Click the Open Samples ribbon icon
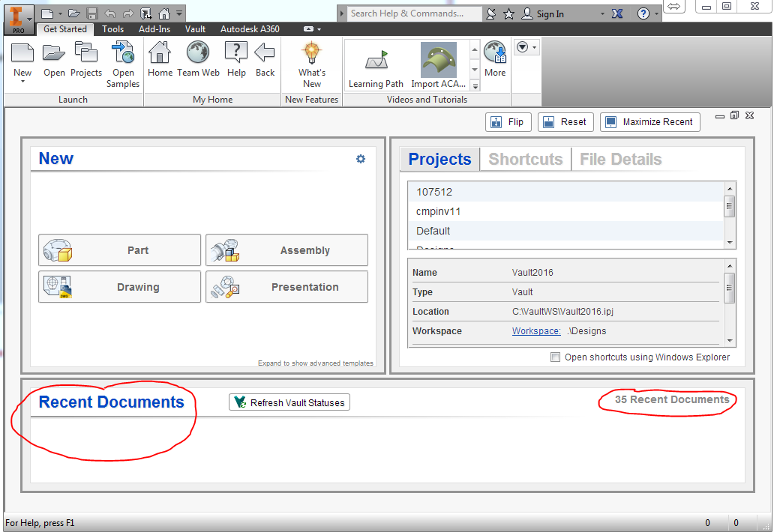The height and width of the screenshot is (532, 774). 123,52
